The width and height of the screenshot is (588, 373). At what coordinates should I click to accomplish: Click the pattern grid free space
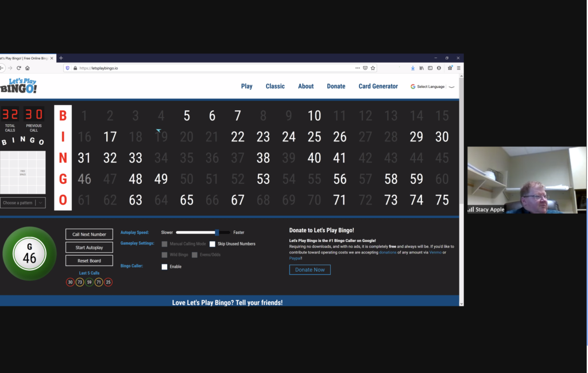[x=23, y=172]
